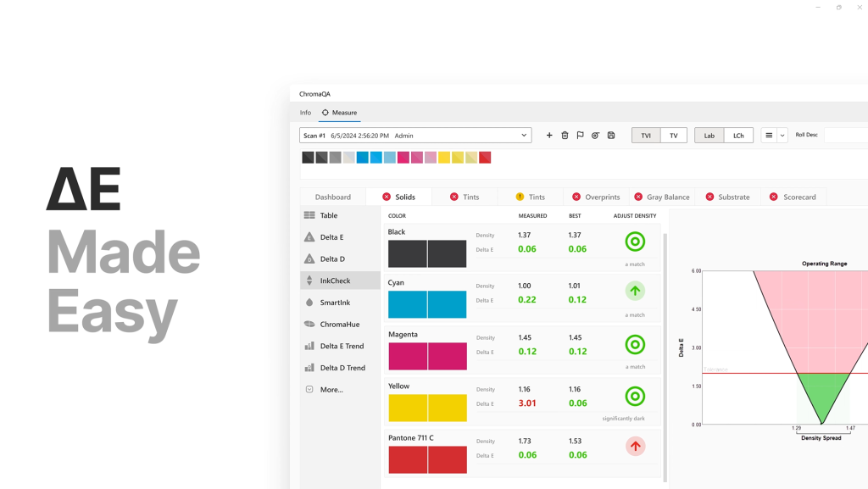Select the red swatch in patch strip
The height and width of the screenshot is (489, 868).
(x=485, y=158)
